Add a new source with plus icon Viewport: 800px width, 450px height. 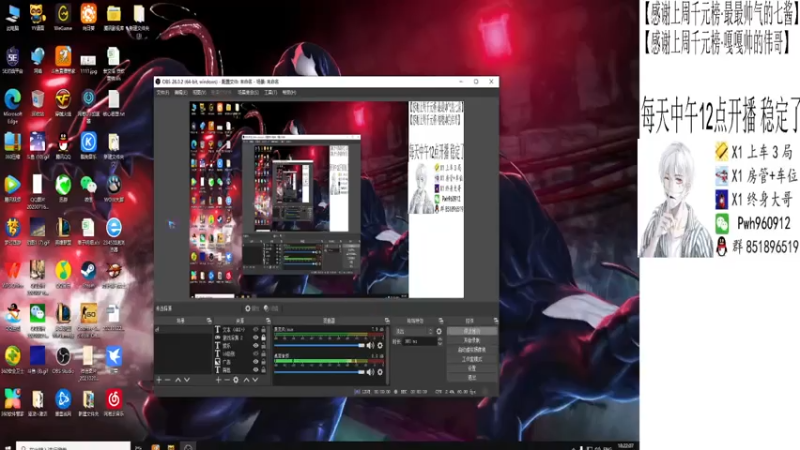click(x=218, y=380)
